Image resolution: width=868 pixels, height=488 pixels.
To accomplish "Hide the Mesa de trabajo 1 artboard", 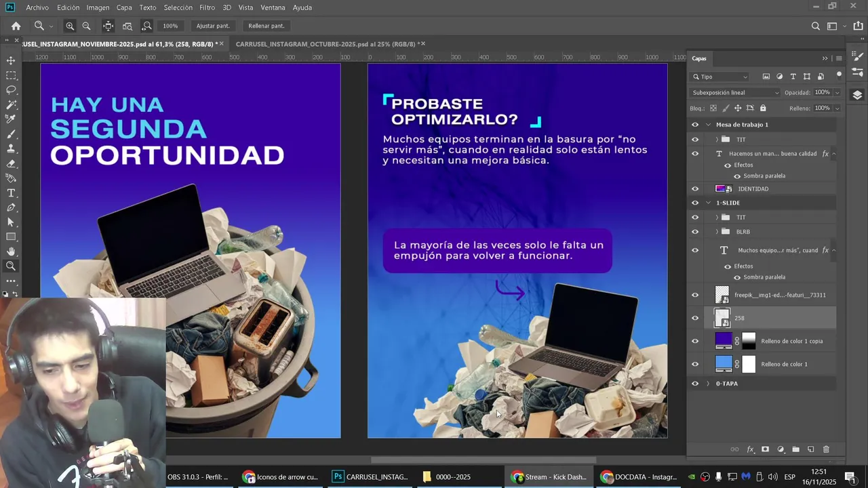I will click(x=694, y=125).
